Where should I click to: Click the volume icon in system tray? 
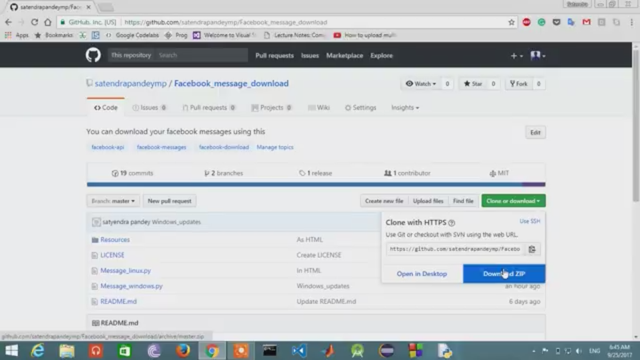(x=579, y=351)
